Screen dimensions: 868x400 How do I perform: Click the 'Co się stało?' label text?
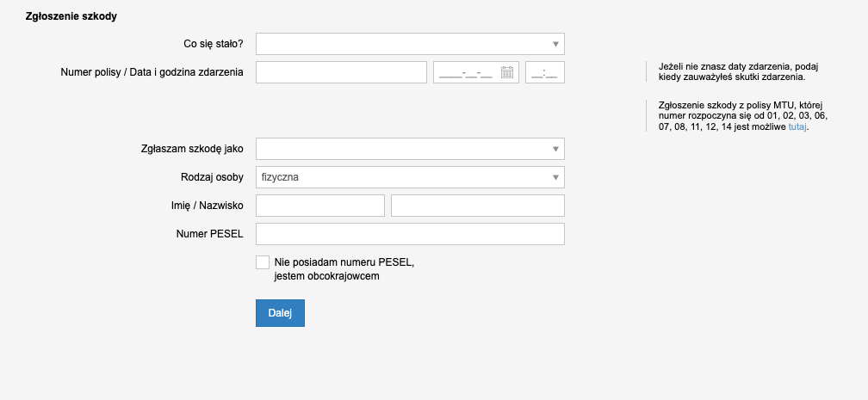(214, 44)
